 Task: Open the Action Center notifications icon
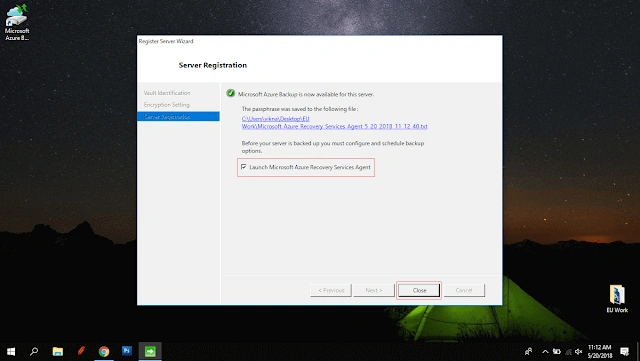(624, 351)
